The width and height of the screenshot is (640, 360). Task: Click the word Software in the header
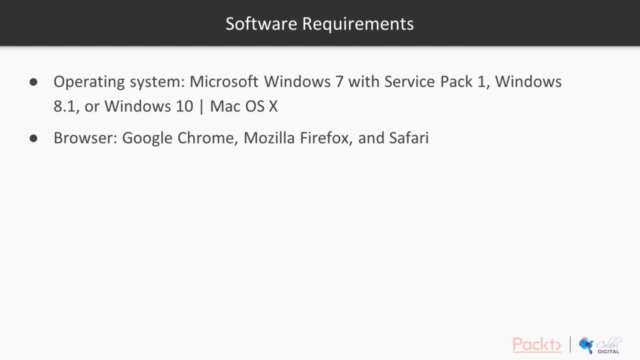(x=261, y=24)
